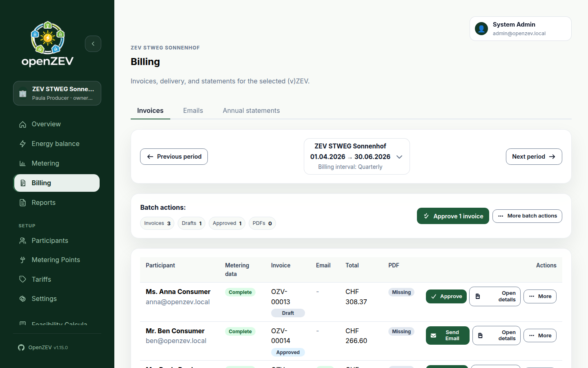
Task: Click anna@openzev.local email text
Action: click(178, 302)
